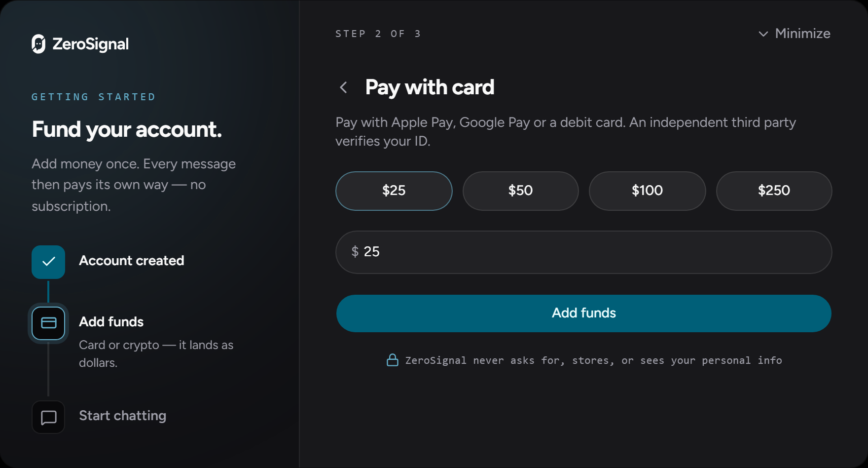Viewport: 868px width, 468px height.
Task: Click the custom amount input field
Action: coord(584,252)
